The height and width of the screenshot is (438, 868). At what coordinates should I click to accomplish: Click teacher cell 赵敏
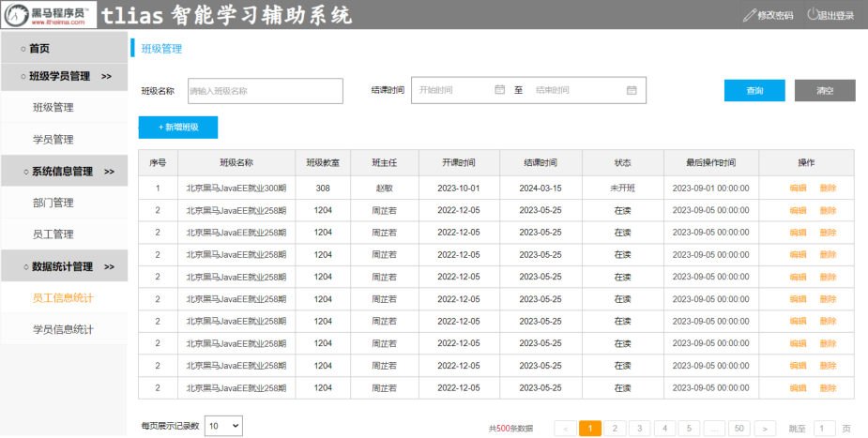pyautogui.click(x=384, y=188)
